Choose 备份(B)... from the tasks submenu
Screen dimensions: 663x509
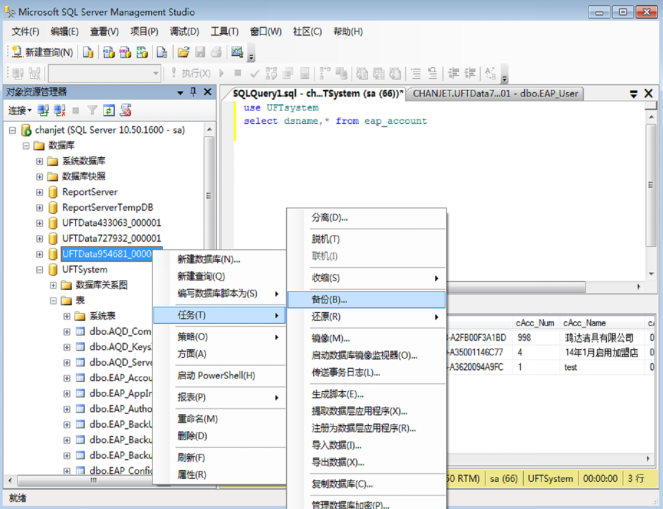click(x=366, y=300)
